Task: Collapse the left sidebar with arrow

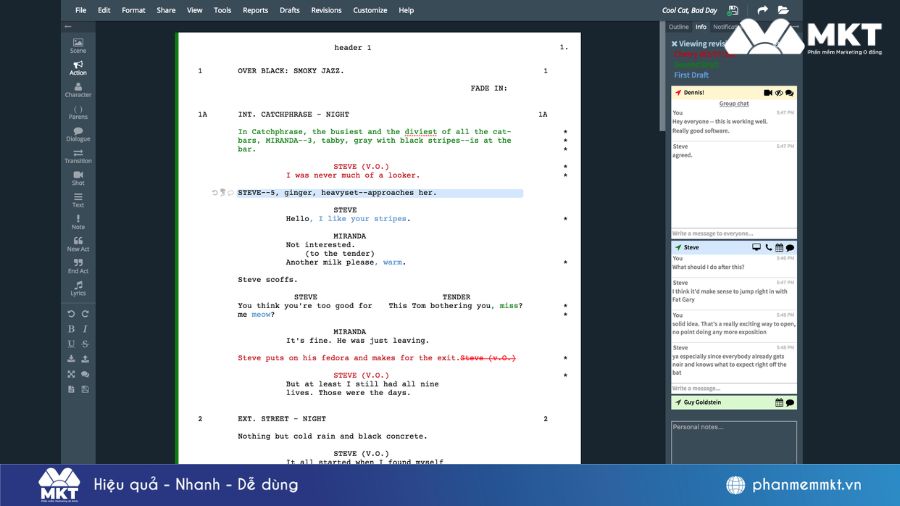Action: [68, 26]
